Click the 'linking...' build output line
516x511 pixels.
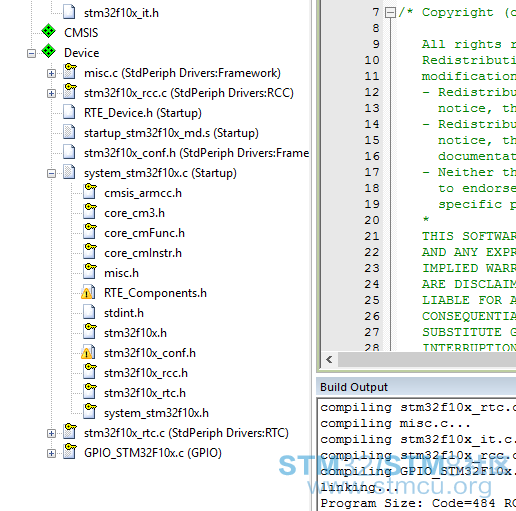tap(359, 487)
